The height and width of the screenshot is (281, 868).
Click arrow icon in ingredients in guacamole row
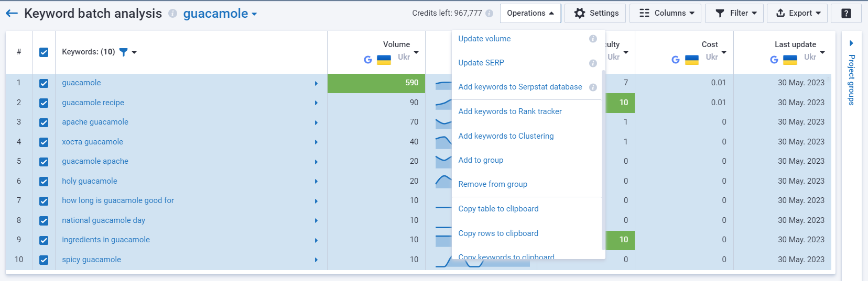tap(316, 240)
